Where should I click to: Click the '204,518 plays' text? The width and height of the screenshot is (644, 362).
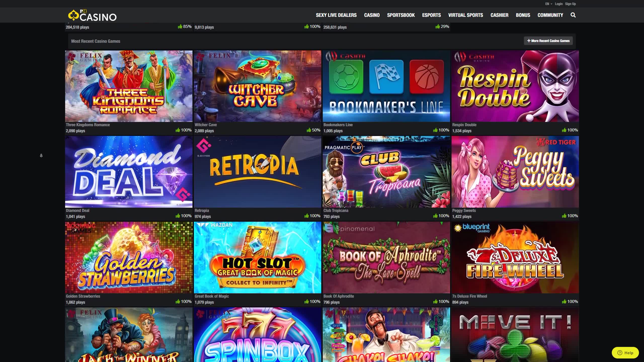tap(77, 27)
